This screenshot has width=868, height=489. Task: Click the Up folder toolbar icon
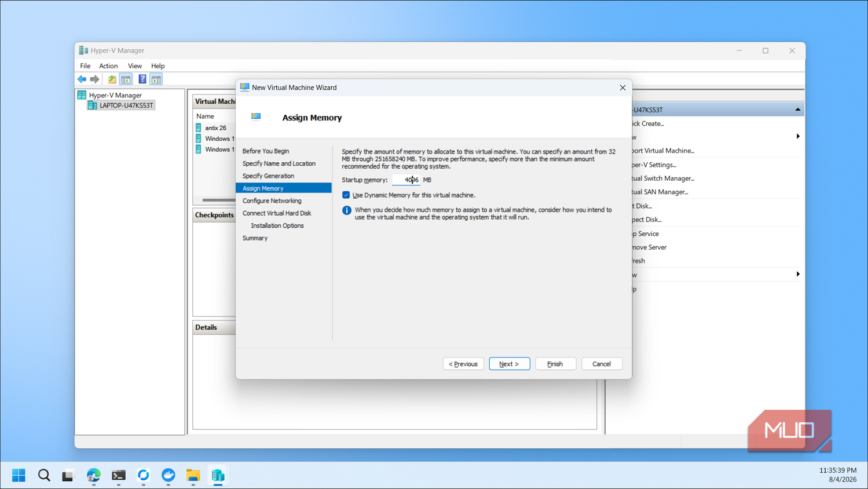[x=112, y=79]
